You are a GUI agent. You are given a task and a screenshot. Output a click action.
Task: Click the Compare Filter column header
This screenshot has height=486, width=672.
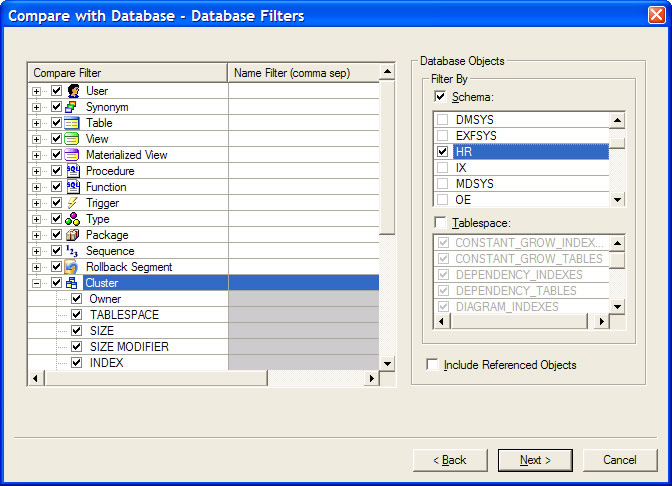tap(127, 73)
